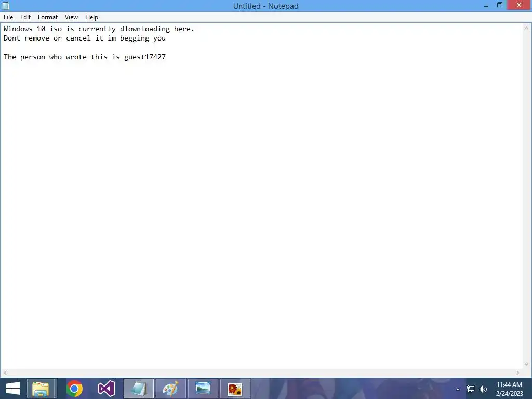
Task: Launch Google Chrome from the taskbar
Action: pos(74,389)
